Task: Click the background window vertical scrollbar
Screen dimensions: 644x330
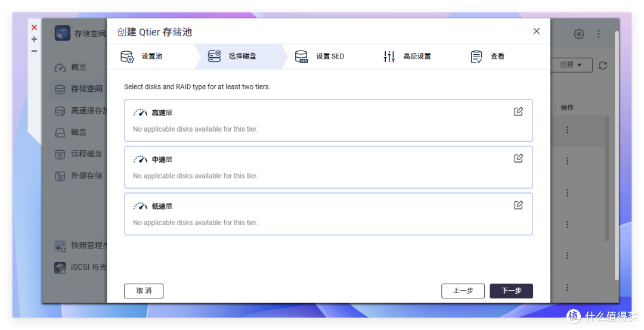Action: 617,156
